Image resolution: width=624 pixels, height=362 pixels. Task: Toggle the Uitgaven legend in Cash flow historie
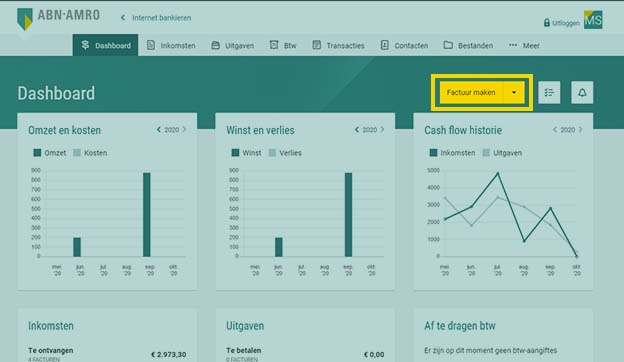click(502, 153)
